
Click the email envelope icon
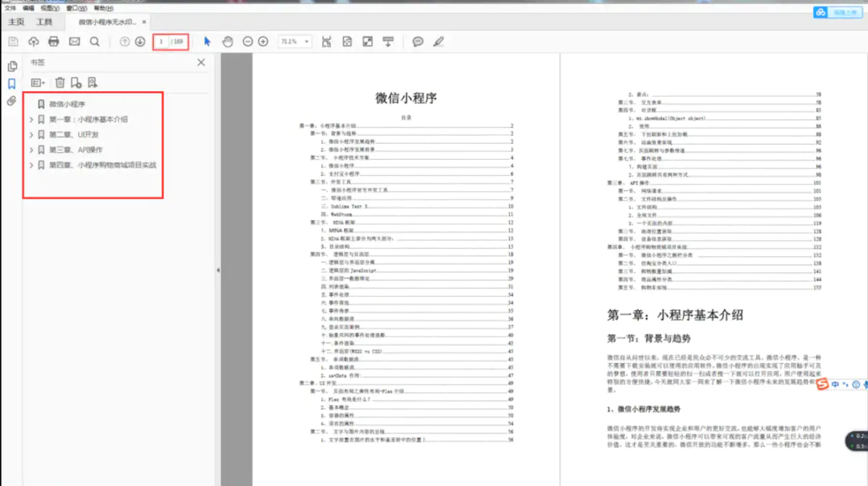pyautogui.click(x=74, y=42)
